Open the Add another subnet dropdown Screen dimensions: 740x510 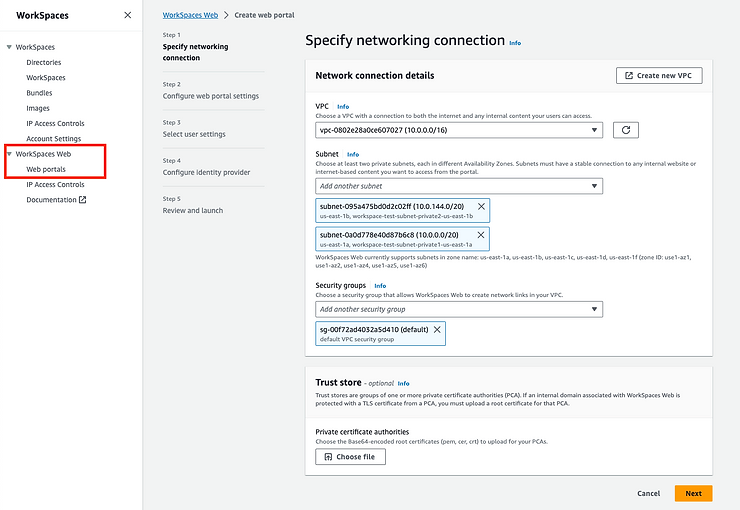(x=459, y=186)
